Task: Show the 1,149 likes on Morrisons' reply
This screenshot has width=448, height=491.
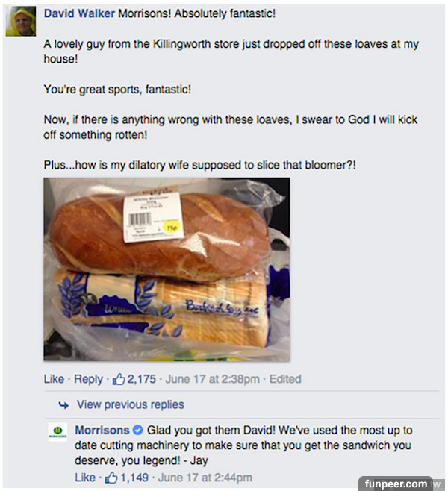Action: (x=136, y=478)
